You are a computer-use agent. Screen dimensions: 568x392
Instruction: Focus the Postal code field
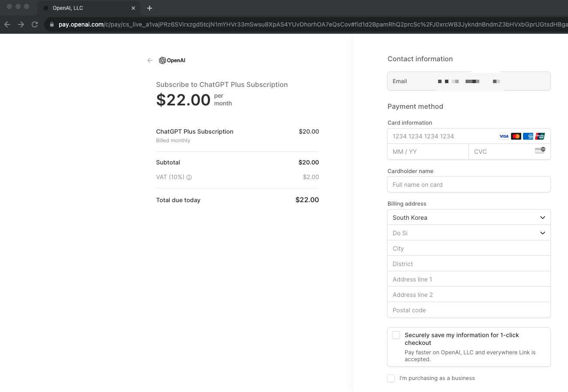pos(469,310)
